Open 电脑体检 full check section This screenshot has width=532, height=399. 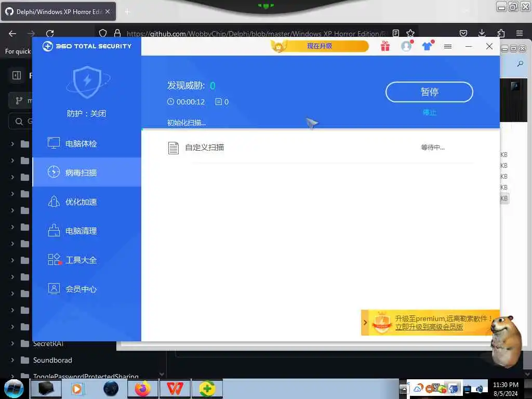87,143
